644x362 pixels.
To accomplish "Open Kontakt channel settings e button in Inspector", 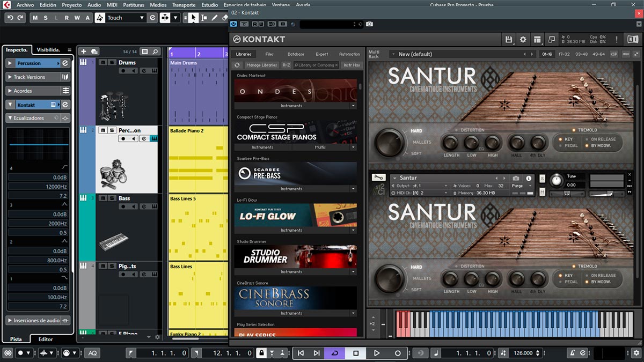I will 65,105.
